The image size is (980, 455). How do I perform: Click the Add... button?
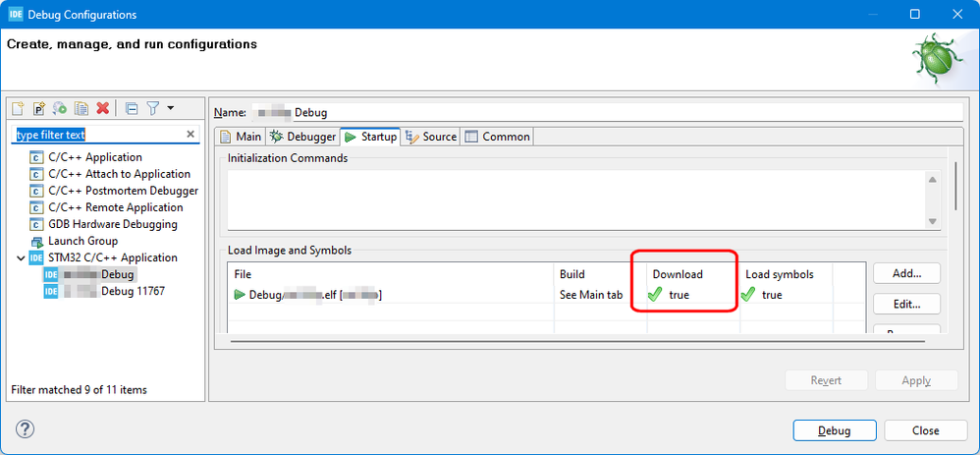[x=907, y=273]
